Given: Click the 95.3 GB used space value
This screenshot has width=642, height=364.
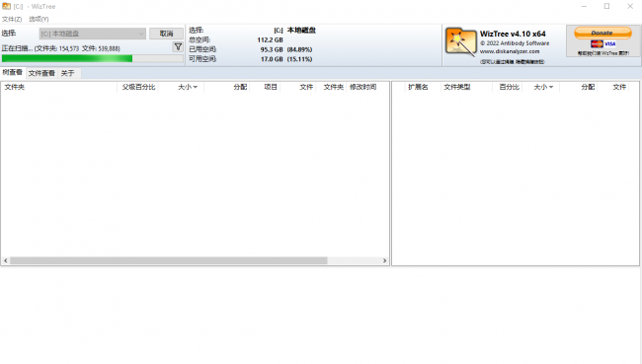Looking at the screenshot, I should point(272,49).
